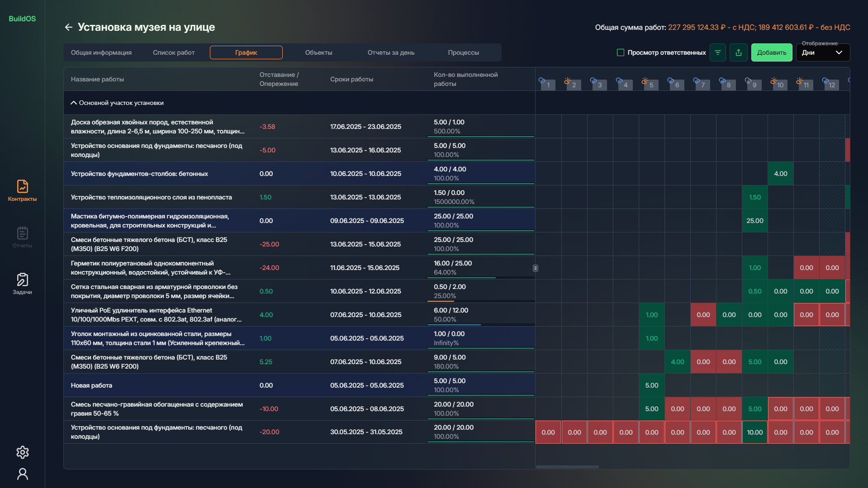868x488 pixels.
Task: Open settings gear in sidebar
Action: pyautogui.click(x=22, y=452)
